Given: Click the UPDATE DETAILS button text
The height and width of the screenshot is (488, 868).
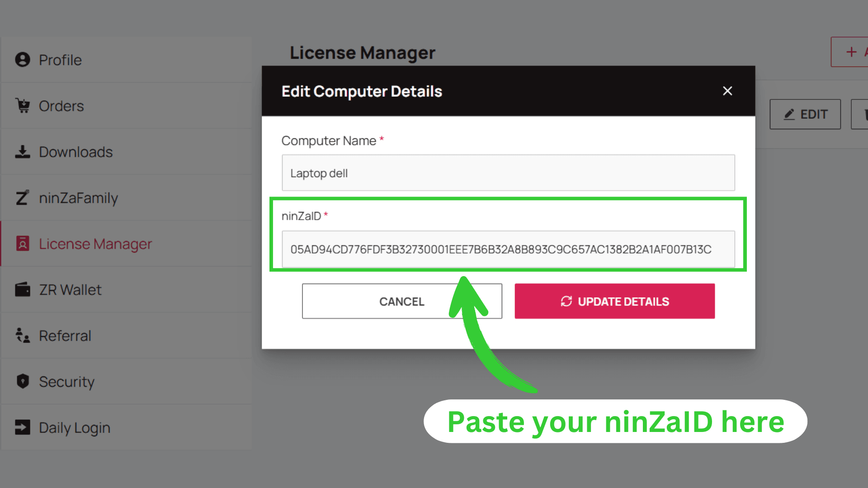Looking at the screenshot, I should coord(623,301).
